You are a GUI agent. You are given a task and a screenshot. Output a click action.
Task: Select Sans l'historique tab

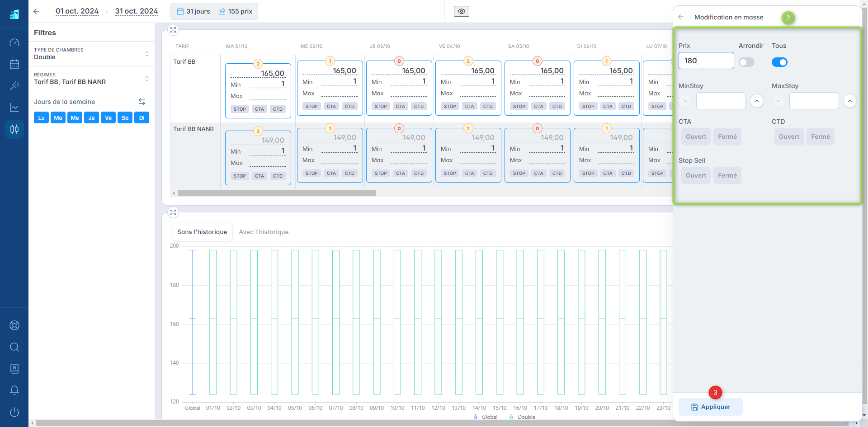(202, 232)
